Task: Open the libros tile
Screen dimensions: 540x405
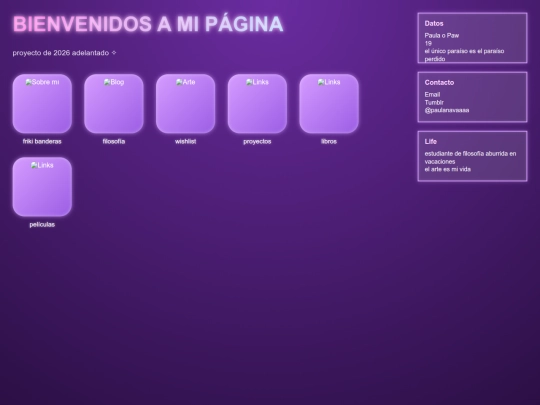Action: pos(329,104)
